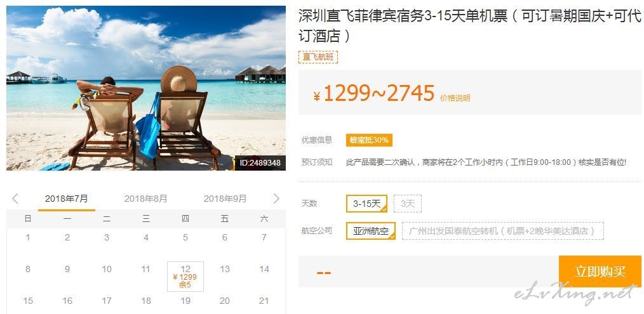Click the beach product photo

point(146,88)
